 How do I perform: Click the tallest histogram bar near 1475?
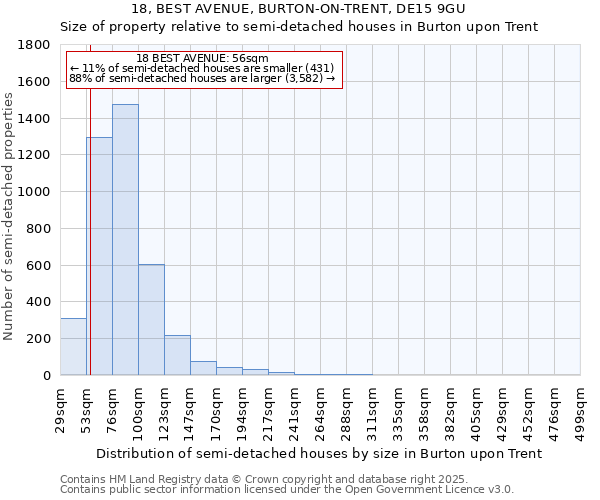coord(125,240)
